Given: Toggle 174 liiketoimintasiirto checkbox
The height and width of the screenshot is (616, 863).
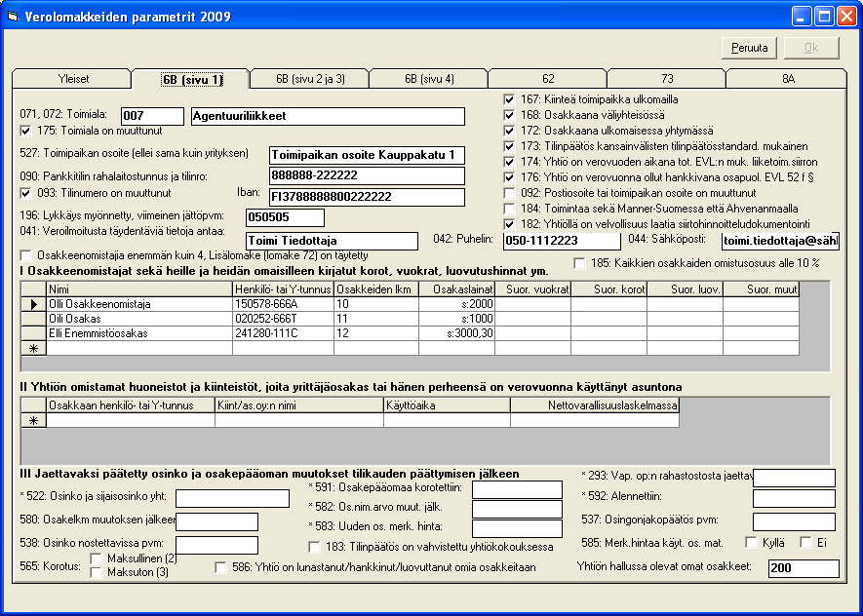Looking at the screenshot, I should click(509, 162).
